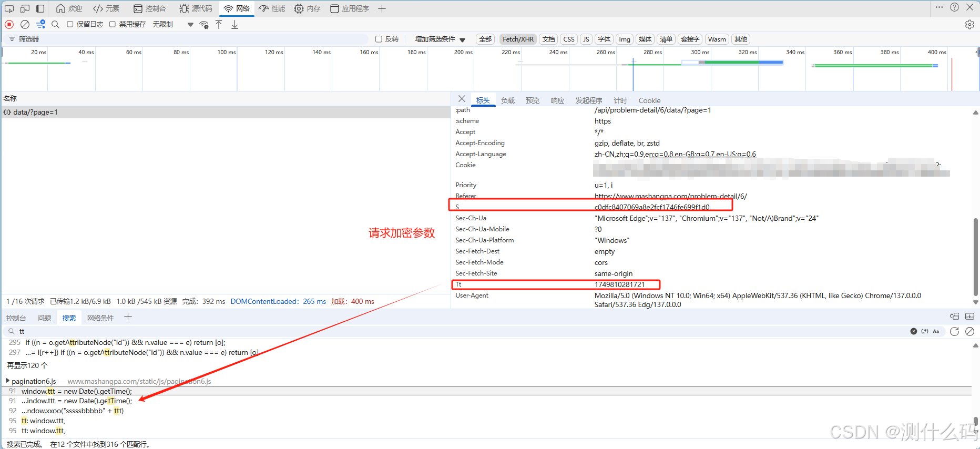Viewport: 980px width, 449px height.
Task: Add a tool to the drawer
Action: [x=128, y=317]
